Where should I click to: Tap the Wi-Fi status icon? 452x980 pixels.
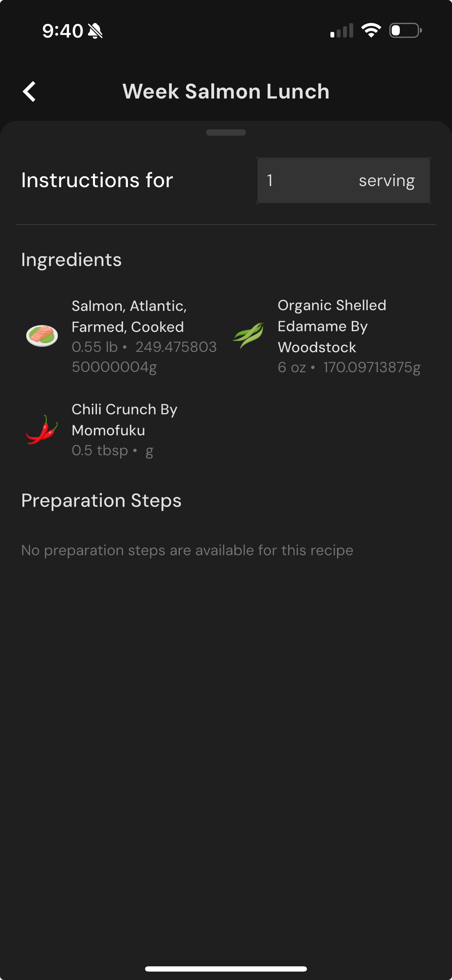371,30
